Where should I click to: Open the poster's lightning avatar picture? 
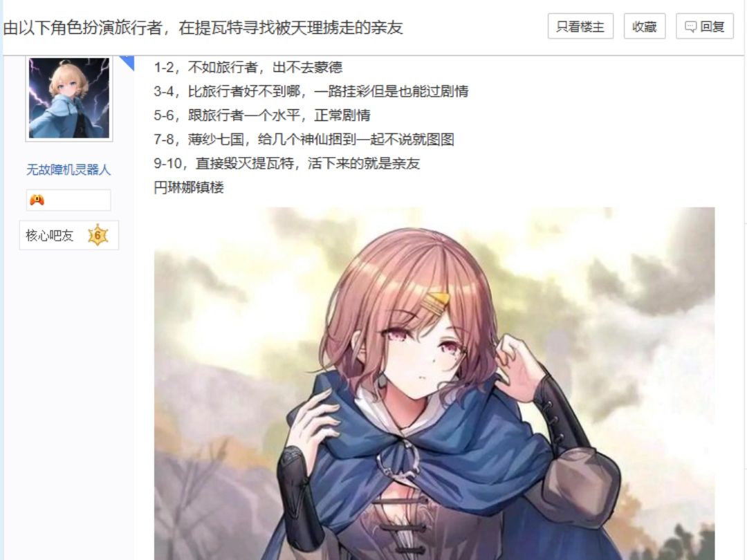point(69,98)
